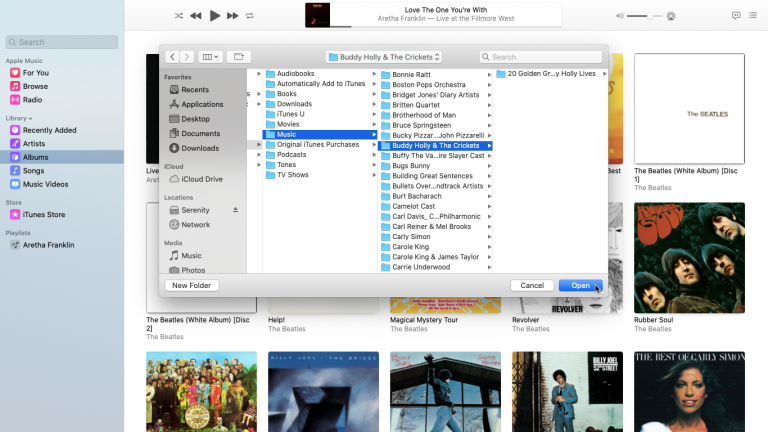
Task: Expand Original iTunes Purchases folder arrow
Action: pyautogui.click(x=374, y=144)
